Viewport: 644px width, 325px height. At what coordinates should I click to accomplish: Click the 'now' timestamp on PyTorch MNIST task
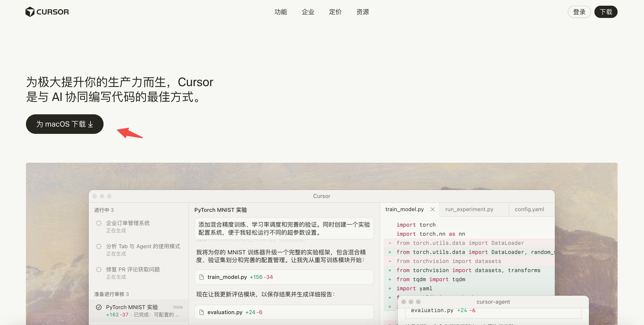pyautogui.click(x=178, y=307)
